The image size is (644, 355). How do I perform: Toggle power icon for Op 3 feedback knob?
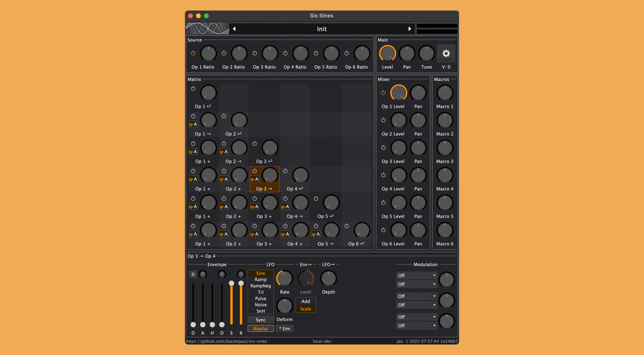pos(255,143)
